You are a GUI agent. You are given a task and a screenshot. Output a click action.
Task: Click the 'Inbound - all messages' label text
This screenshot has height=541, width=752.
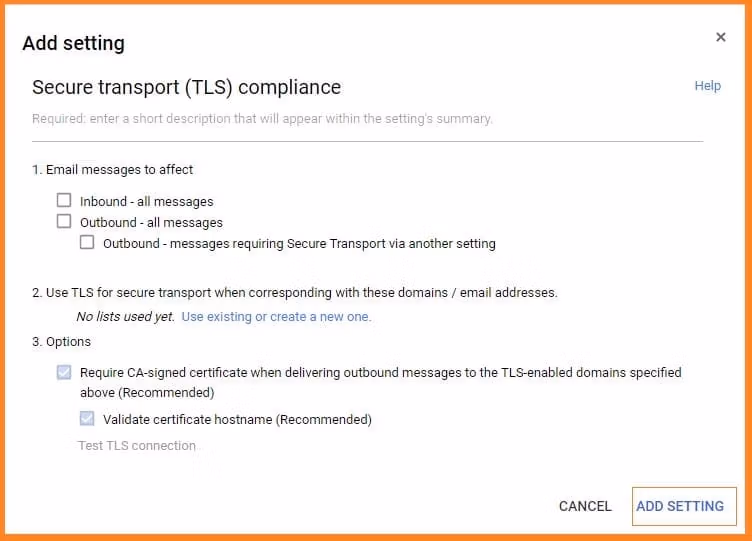[x=147, y=202]
